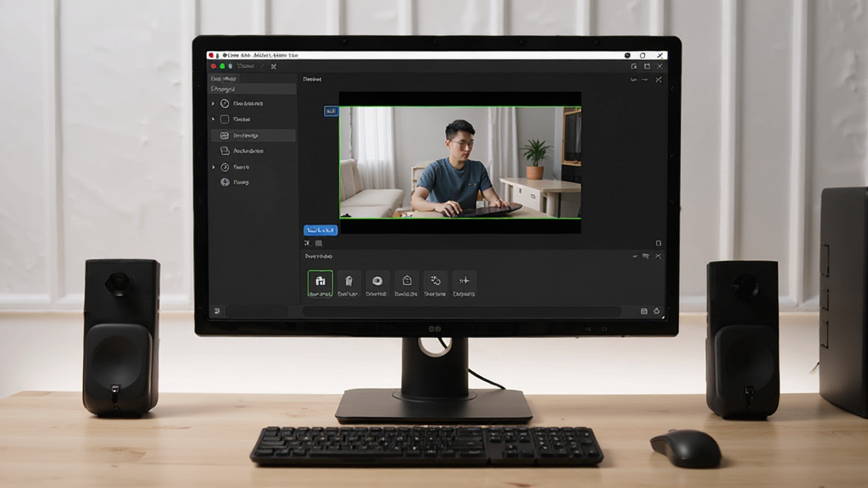Click the blue button below the video preview
This screenshot has height=488, width=868.
(x=320, y=230)
